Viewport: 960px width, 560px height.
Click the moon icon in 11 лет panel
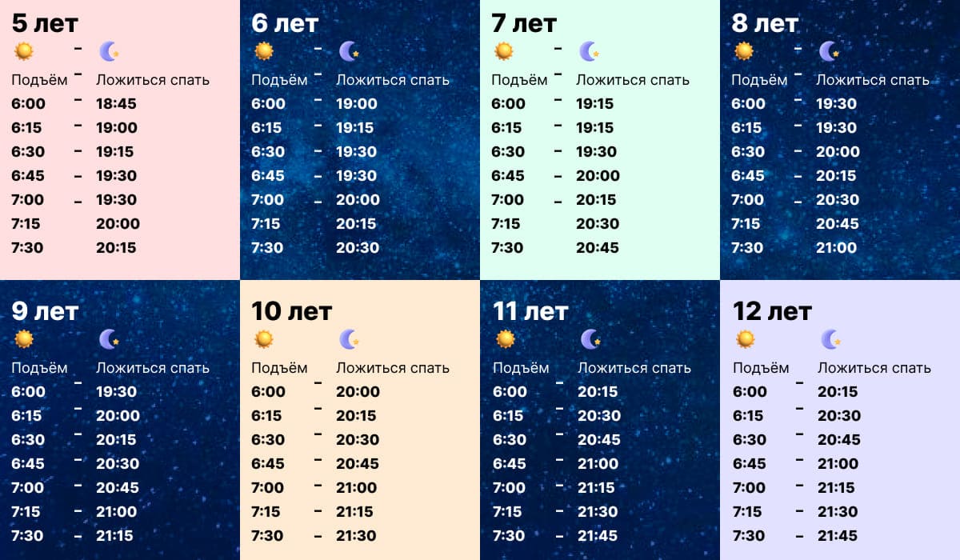[591, 339]
